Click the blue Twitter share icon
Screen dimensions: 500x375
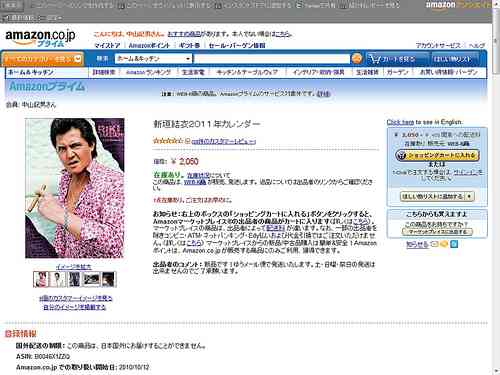click(454, 244)
